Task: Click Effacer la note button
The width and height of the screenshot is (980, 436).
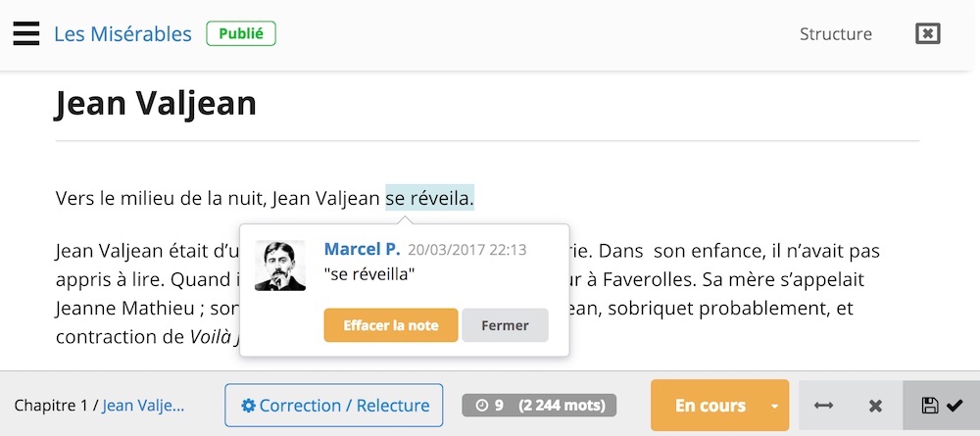Action: point(391,325)
